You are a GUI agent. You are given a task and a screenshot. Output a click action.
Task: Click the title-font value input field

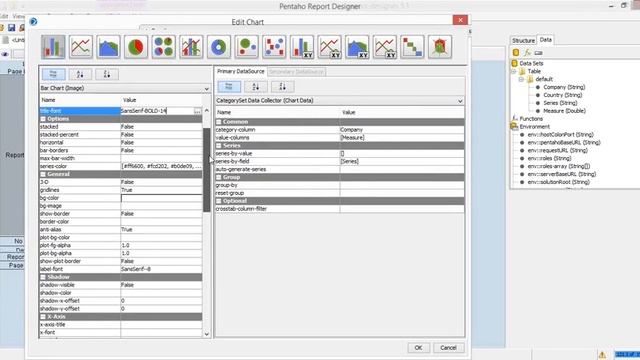(157, 111)
